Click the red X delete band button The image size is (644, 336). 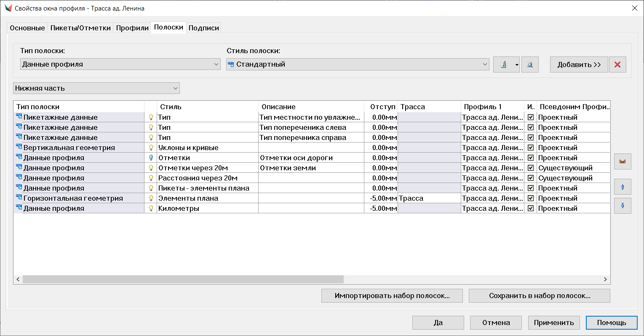[617, 65]
